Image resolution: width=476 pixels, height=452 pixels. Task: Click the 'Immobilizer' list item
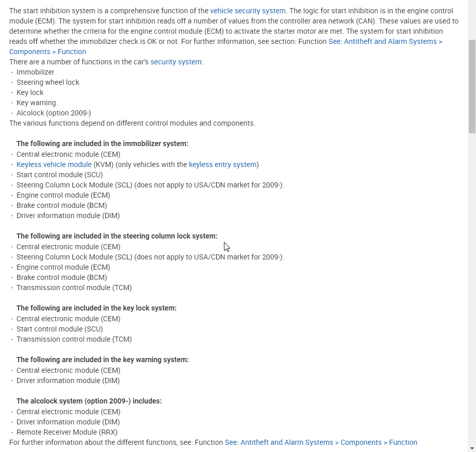pyautogui.click(x=35, y=72)
